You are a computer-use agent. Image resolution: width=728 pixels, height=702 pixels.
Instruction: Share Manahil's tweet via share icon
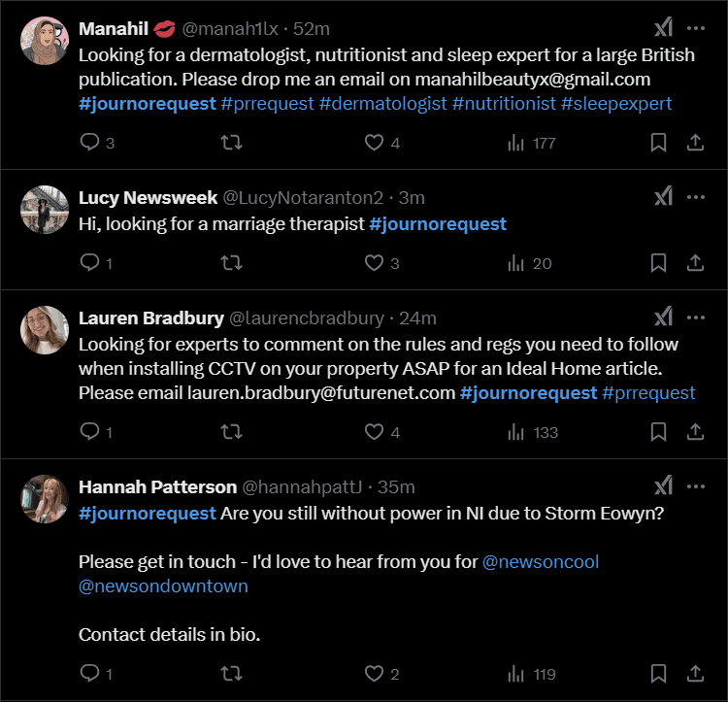(695, 143)
